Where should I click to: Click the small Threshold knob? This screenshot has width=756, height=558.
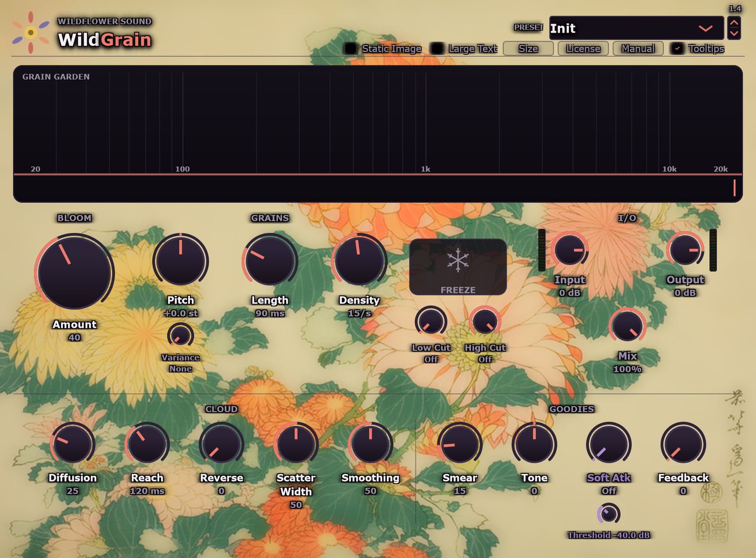pos(609,514)
